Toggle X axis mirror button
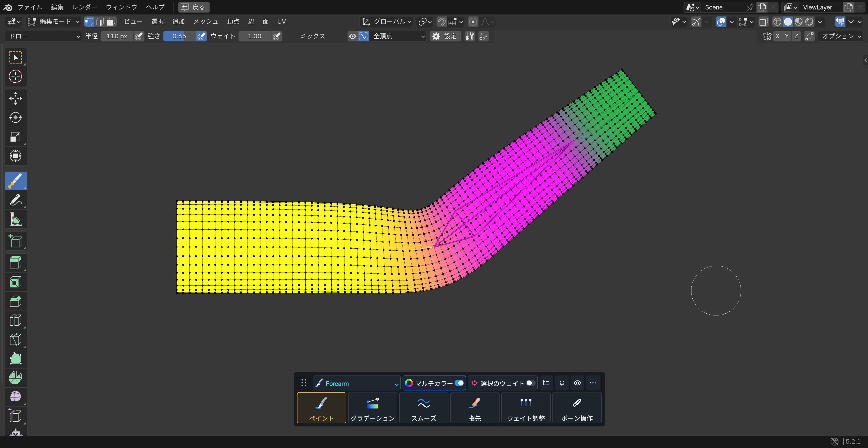 pyautogui.click(x=777, y=36)
